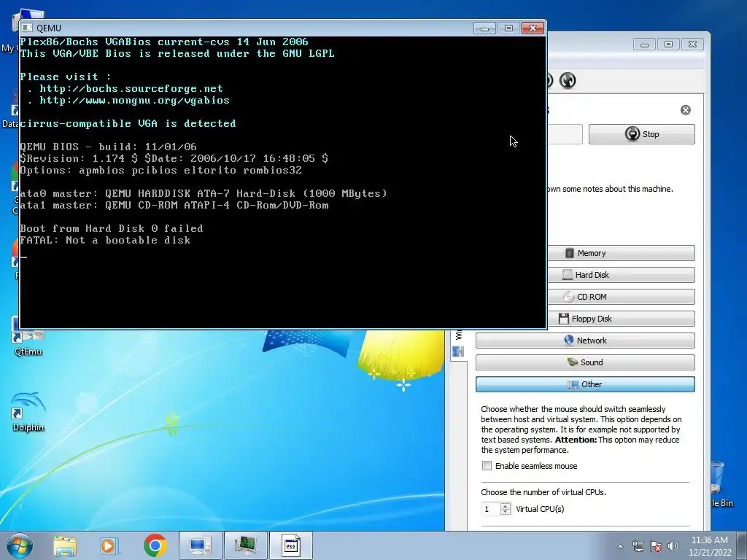Open the Windows Start menu
This screenshot has height=560, width=747.
(x=19, y=545)
